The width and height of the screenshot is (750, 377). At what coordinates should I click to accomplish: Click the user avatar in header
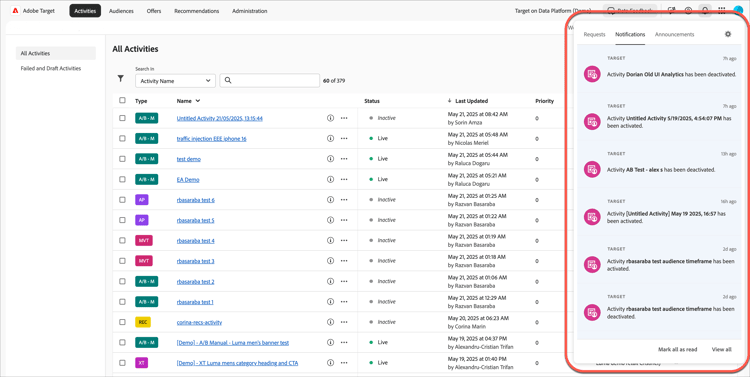(x=739, y=11)
